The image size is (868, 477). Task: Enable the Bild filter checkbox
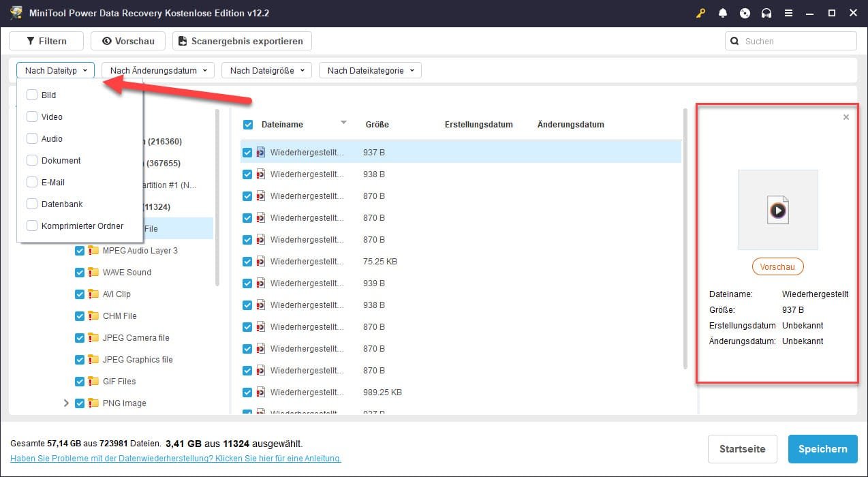(x=31, y=95)
